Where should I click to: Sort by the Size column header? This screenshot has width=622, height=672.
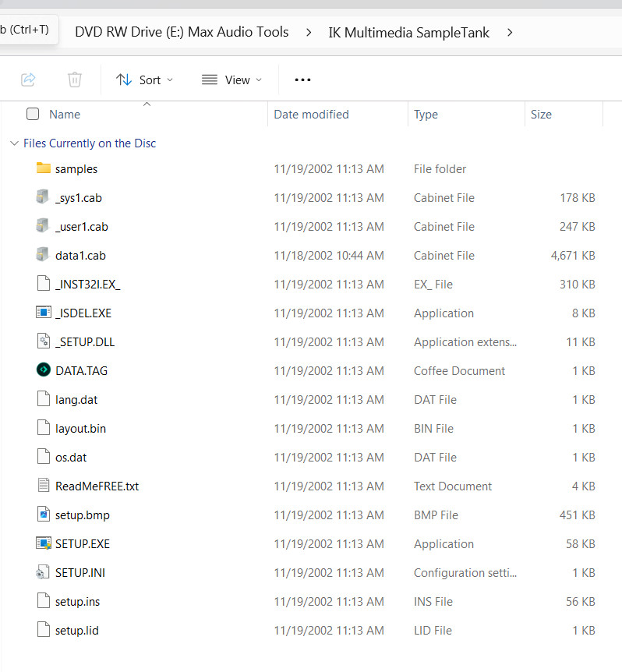pos(541,115)
